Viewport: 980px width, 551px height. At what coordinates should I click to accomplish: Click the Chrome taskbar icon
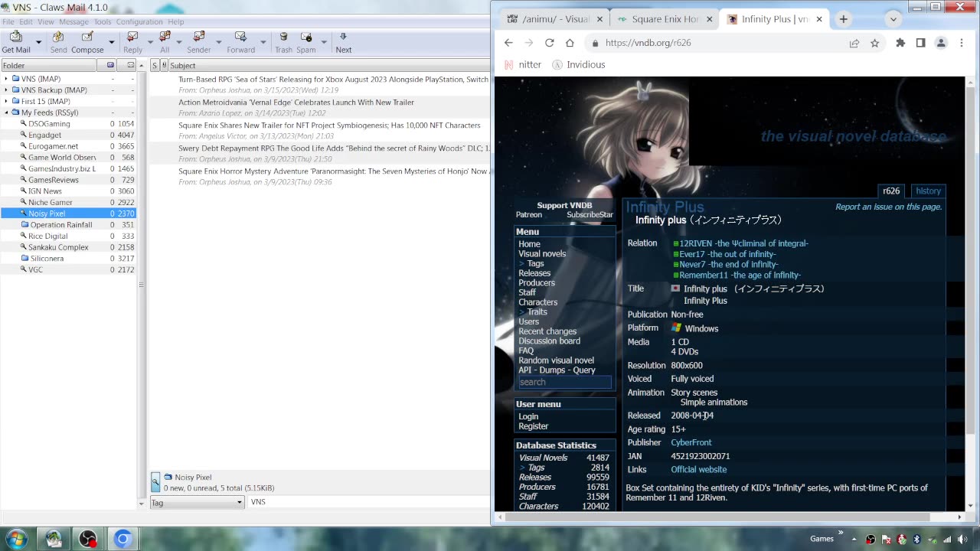coord(122,539)
